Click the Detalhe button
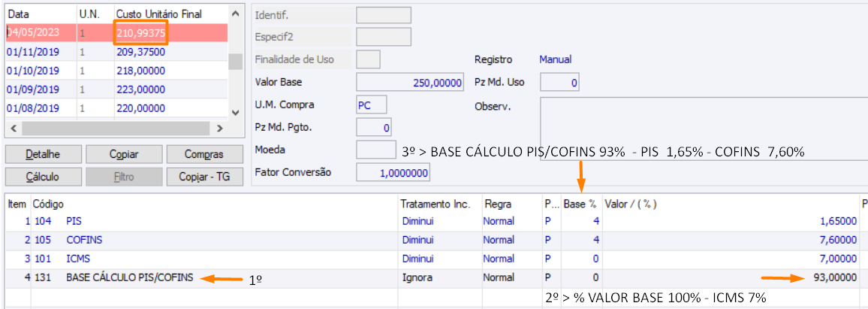Viewport: 868px width, 309px height. point(43,154)
